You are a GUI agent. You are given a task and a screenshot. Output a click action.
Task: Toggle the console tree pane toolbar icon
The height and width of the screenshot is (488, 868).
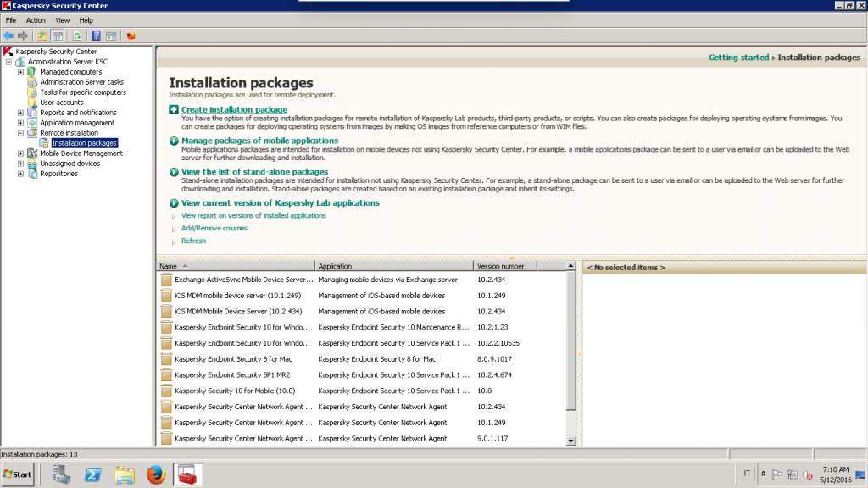pyautogui.click(x=58, y=36)
